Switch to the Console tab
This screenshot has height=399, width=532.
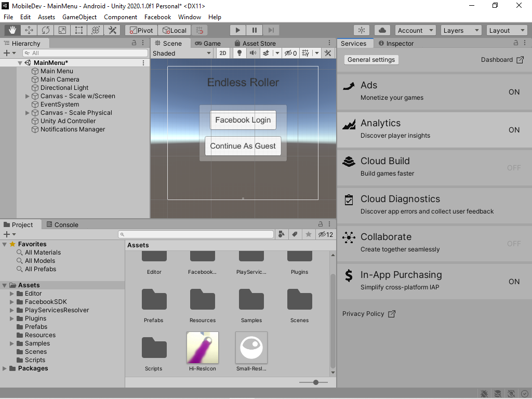[x=62, y=224]
